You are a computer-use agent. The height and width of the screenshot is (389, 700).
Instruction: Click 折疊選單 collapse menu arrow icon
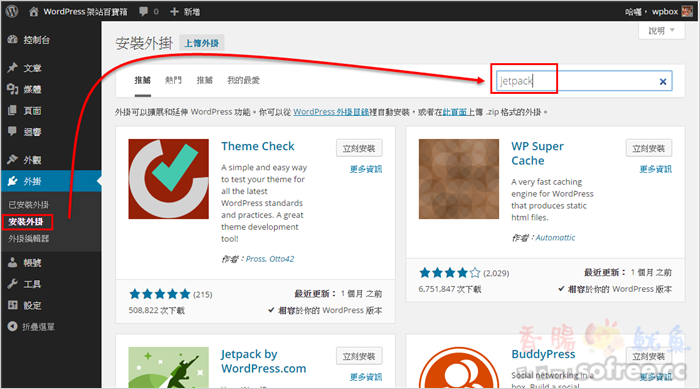(x=12, y=326)
